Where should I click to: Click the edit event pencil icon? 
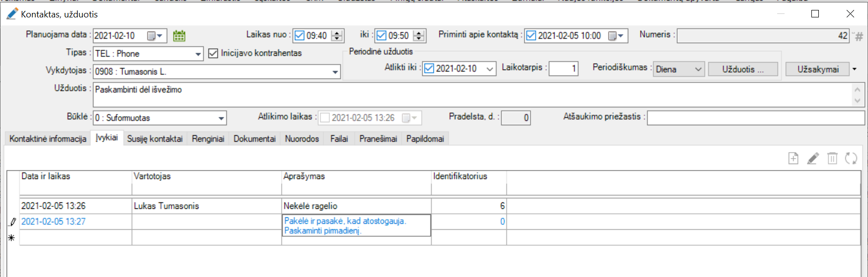(813, 158)
